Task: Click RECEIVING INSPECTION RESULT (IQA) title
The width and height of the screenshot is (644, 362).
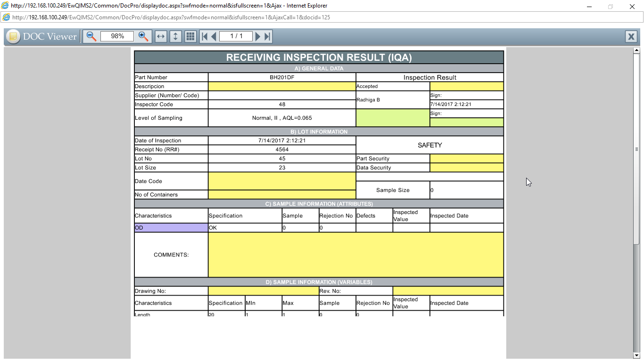Action: (319, 58)
